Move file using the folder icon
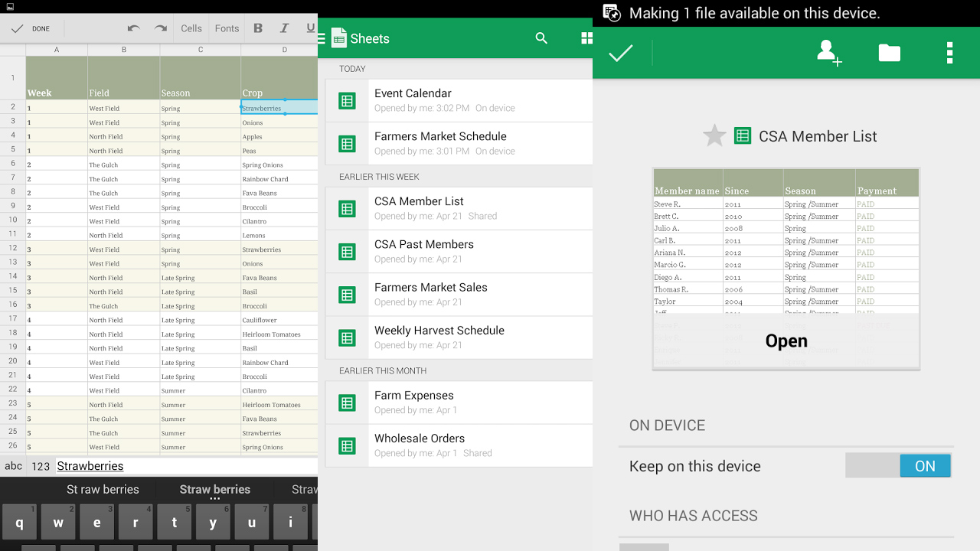The width and height of the screenshot is (980, 551). 890,53
